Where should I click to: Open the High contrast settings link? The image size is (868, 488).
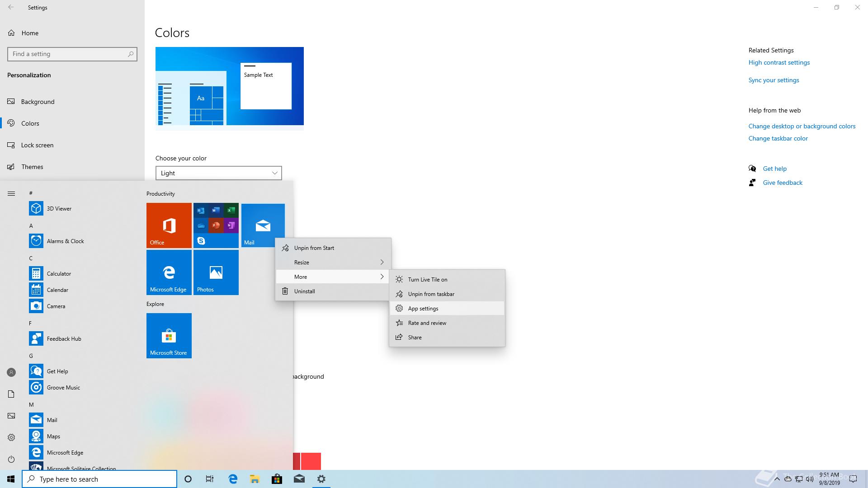(779, 62)
